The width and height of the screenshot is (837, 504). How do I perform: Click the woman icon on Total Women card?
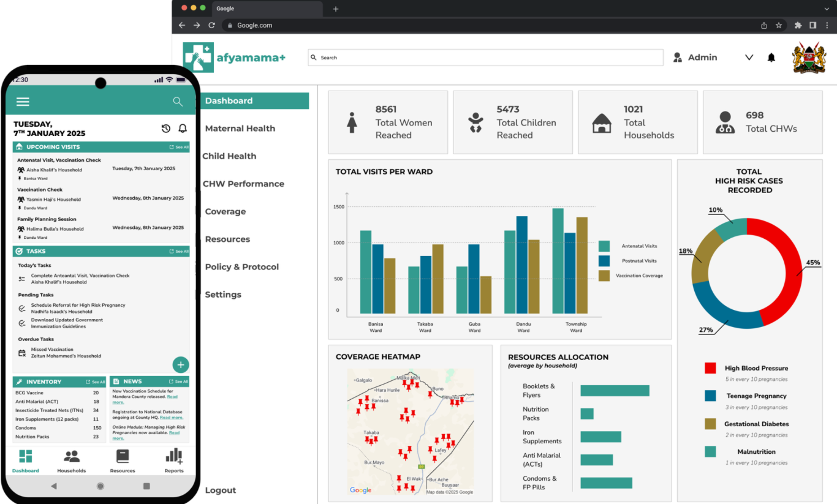click(352, 122)
